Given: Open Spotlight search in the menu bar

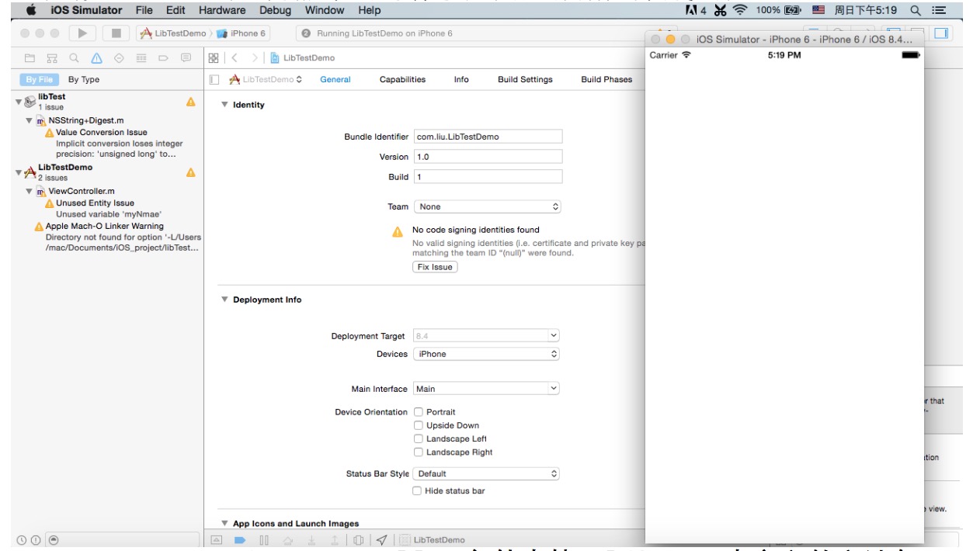Looking at the screenshot, I should coord(916,10).
